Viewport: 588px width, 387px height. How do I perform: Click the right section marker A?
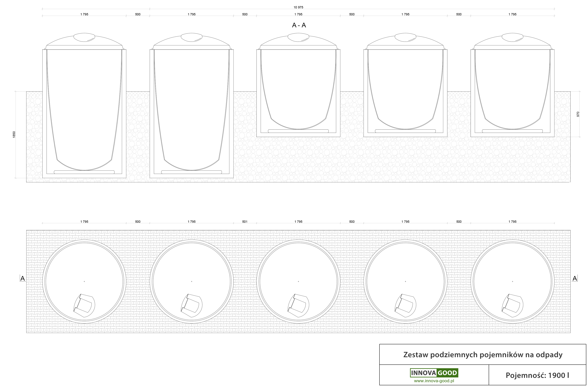pyautogui.click(x=575, y=278)
